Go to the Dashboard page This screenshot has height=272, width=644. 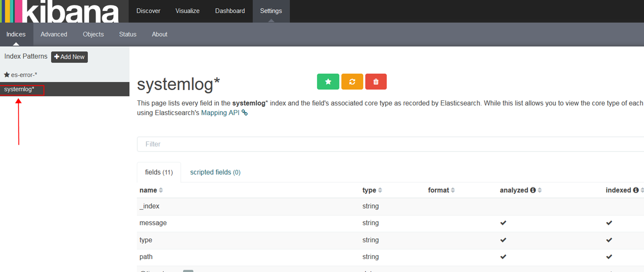point(230,11)
